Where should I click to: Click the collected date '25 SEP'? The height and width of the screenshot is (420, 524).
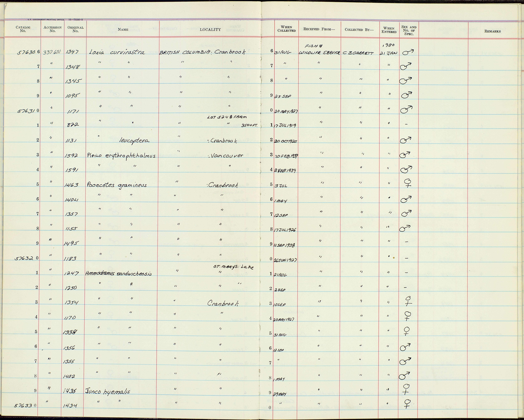[x=283, y=96]
